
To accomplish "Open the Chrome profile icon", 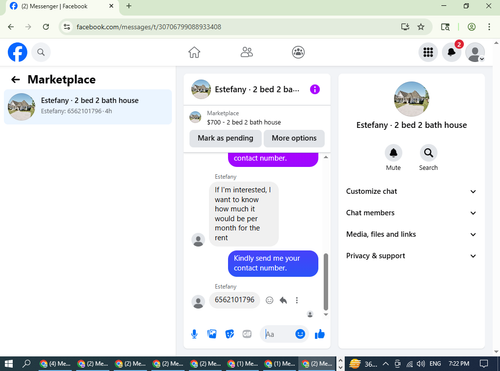I will 471,27.
